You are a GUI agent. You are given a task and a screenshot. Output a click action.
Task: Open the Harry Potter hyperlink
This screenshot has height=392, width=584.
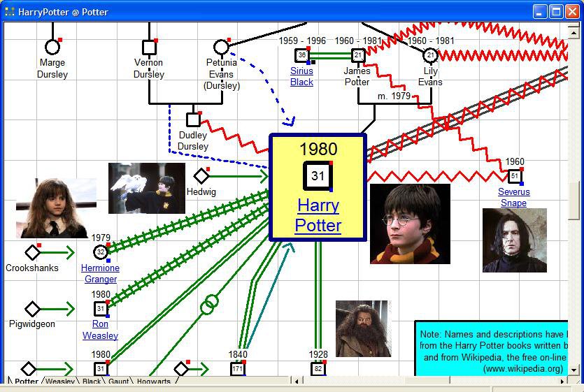[318, 215]
